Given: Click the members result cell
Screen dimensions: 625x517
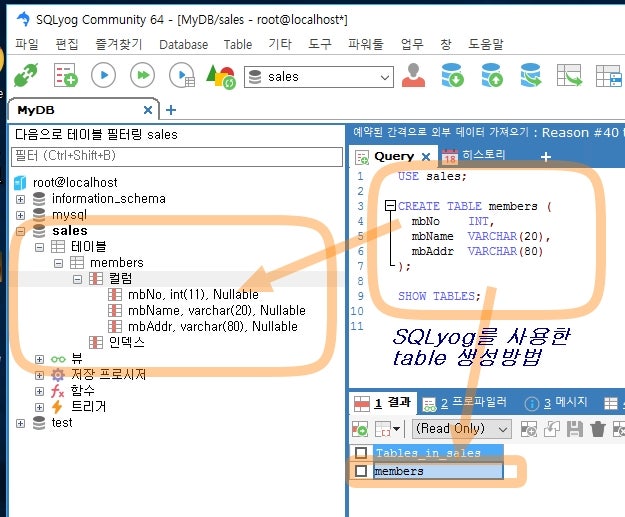Looking at the screenshot, I should coord(438,471).
